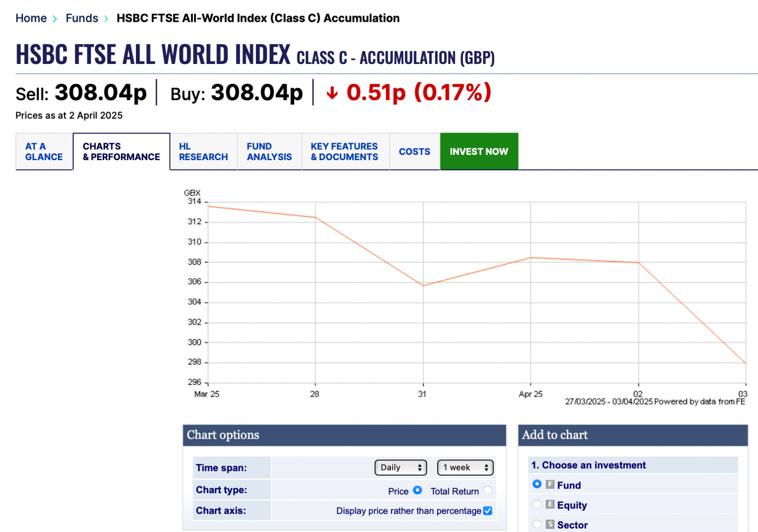This screenshot has height=532, width=758.
Task: Toggle Display price rather than percentage checkbox
Action: pos(487,511)
